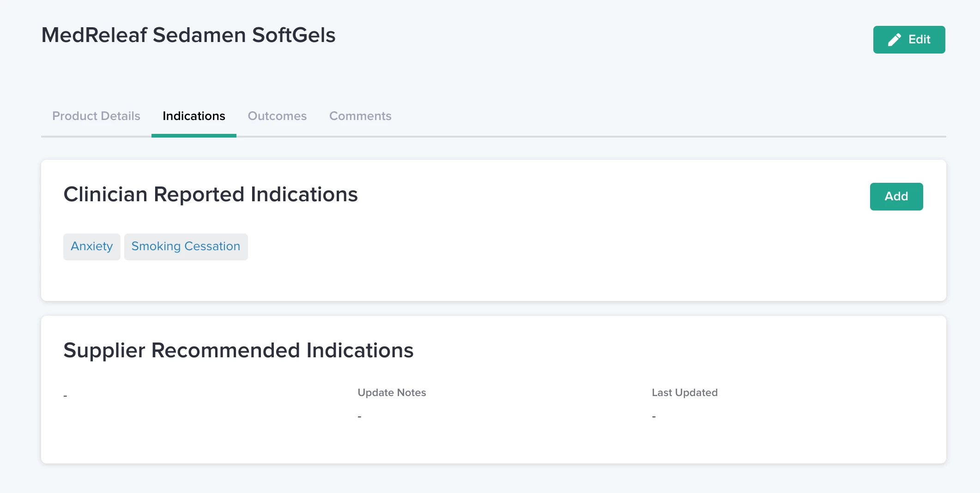Image resolution: width=980 pixels, height=493 pixels.
Task: Open the Smoking Cessation indication tag
Action: (186, 246)
